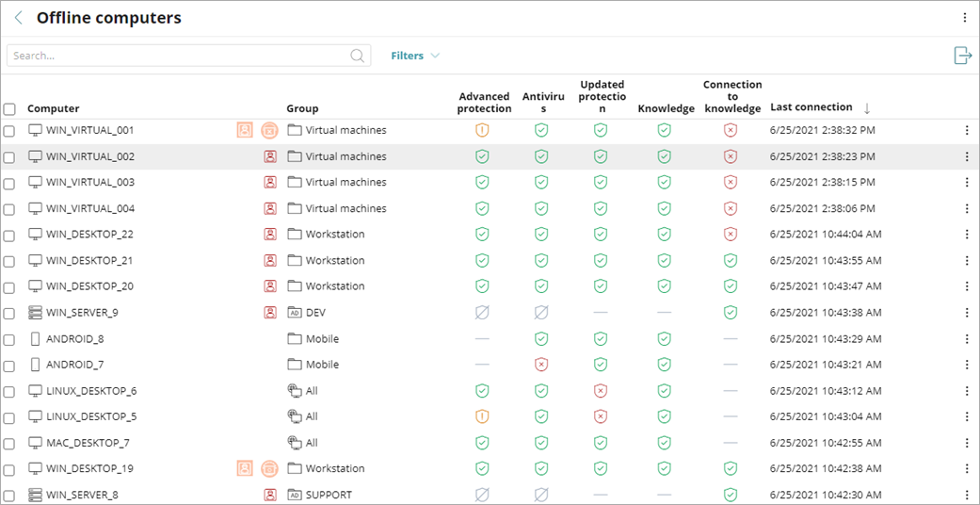Open the MAC_DESKTOP_7 computer details
Image resolution: width=980 pixels, height=505 pixels.
pyautogui.click(x=88, y=443)
